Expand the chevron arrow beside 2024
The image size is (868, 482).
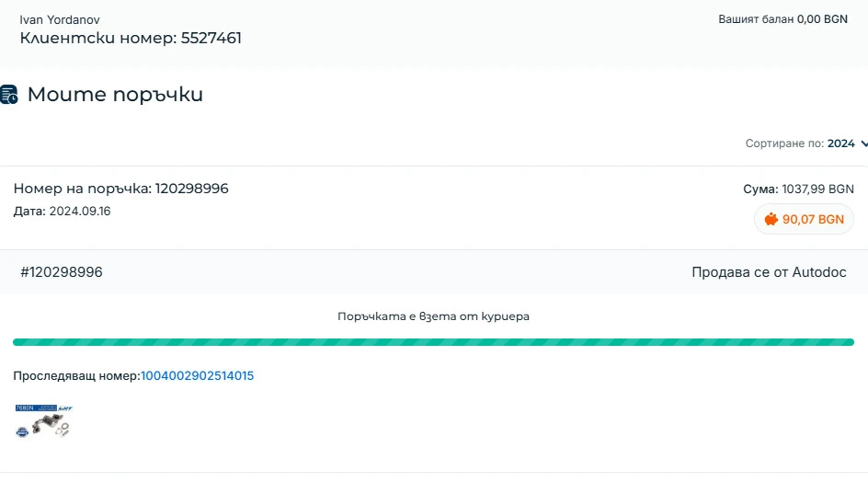tap(864, 143)
